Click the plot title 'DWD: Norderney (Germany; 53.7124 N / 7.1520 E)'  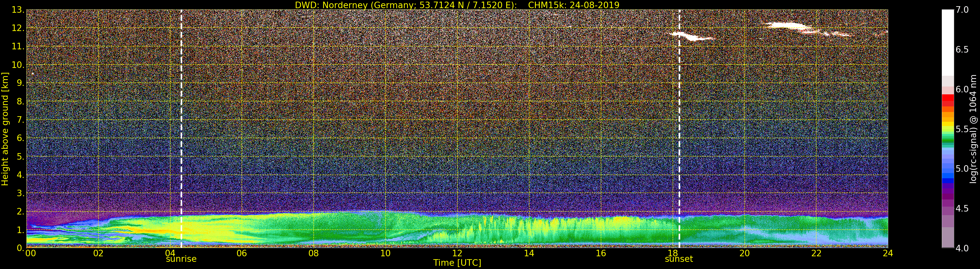(x=406, y=5)
